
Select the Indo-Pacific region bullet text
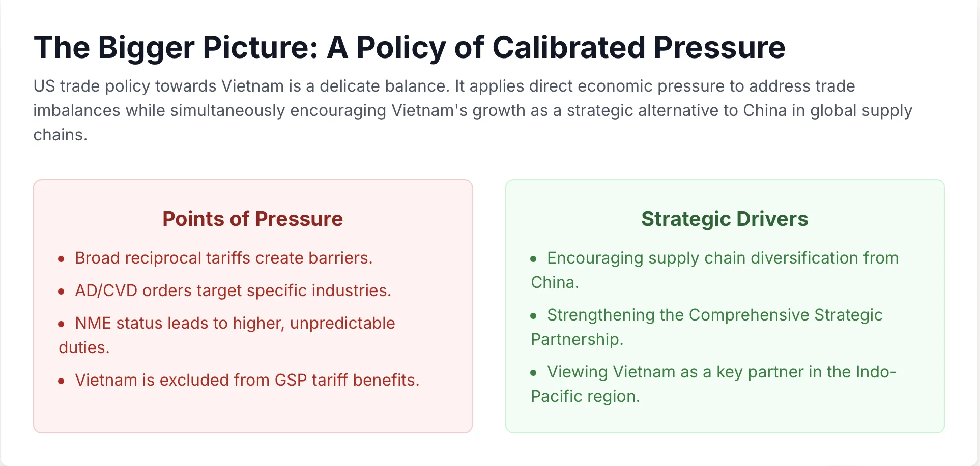pos(713,384)
